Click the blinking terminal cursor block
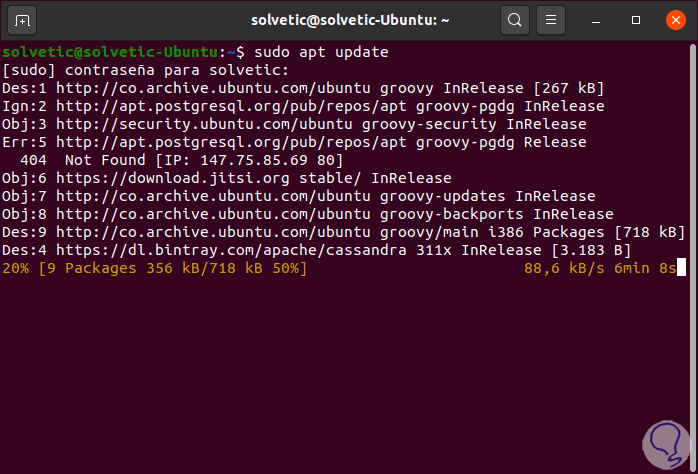The width and height of the screenshot is (698, 474). (681, 268)
